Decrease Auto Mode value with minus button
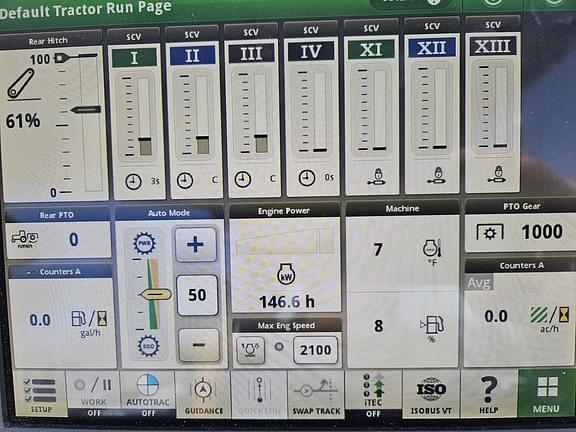Screen dimensions: 576x432 [199, 345]
